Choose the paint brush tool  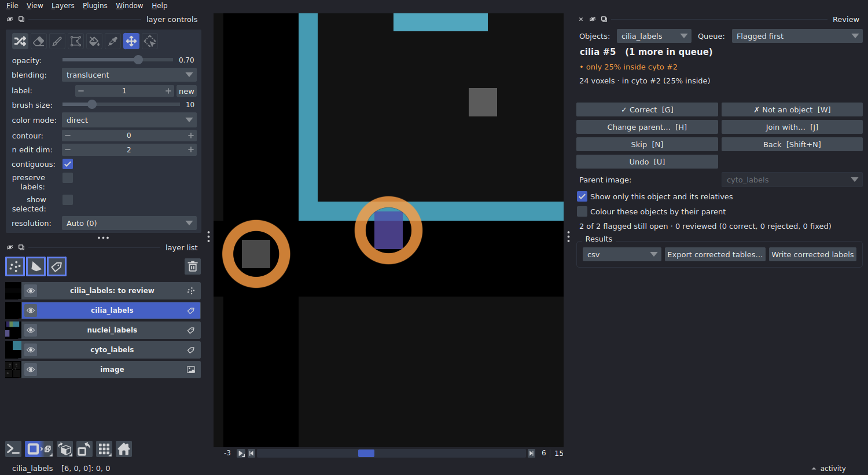57,41
